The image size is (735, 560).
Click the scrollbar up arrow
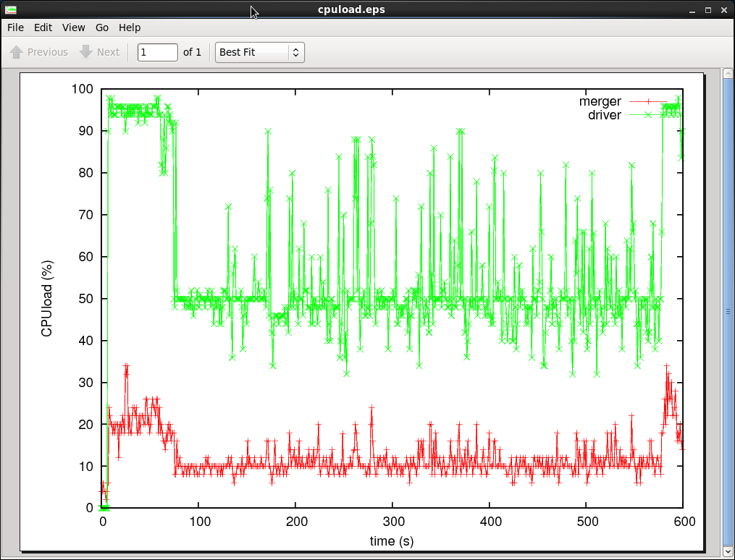(x=728, y=74)
